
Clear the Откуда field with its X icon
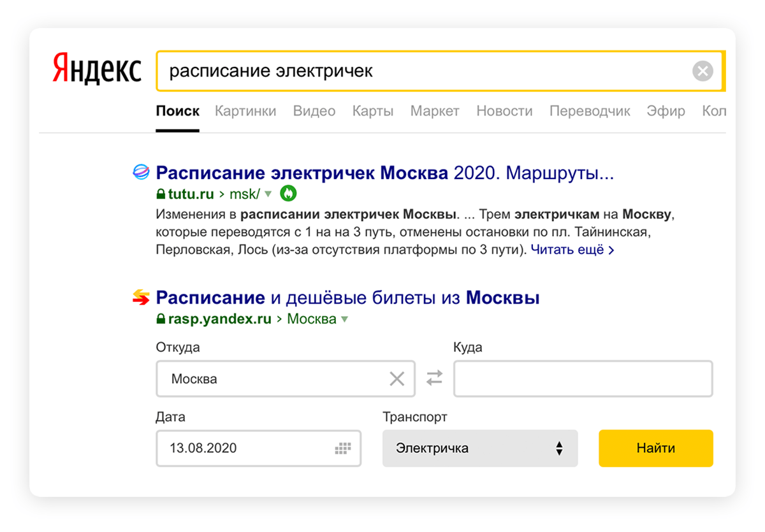(397, 379)
